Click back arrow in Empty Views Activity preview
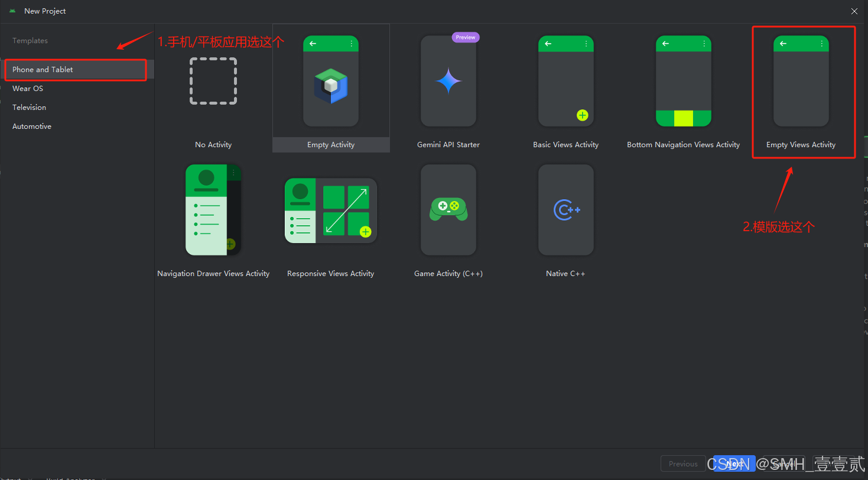 click(783, 44)
